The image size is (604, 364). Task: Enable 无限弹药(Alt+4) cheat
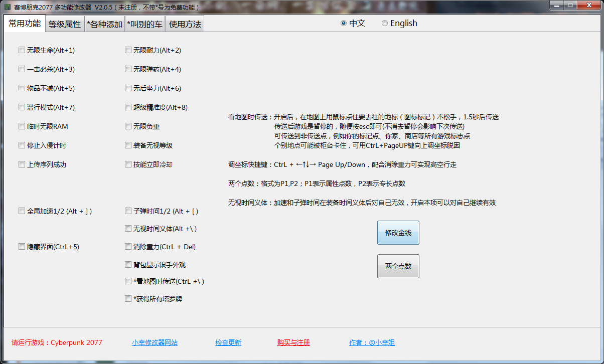128,69
